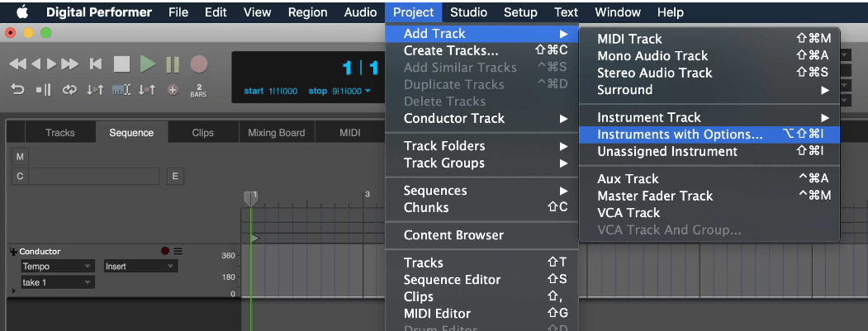Screen dimensions: 868x331
Task: Toggle the auto-record punch icon
Action: 147,89
